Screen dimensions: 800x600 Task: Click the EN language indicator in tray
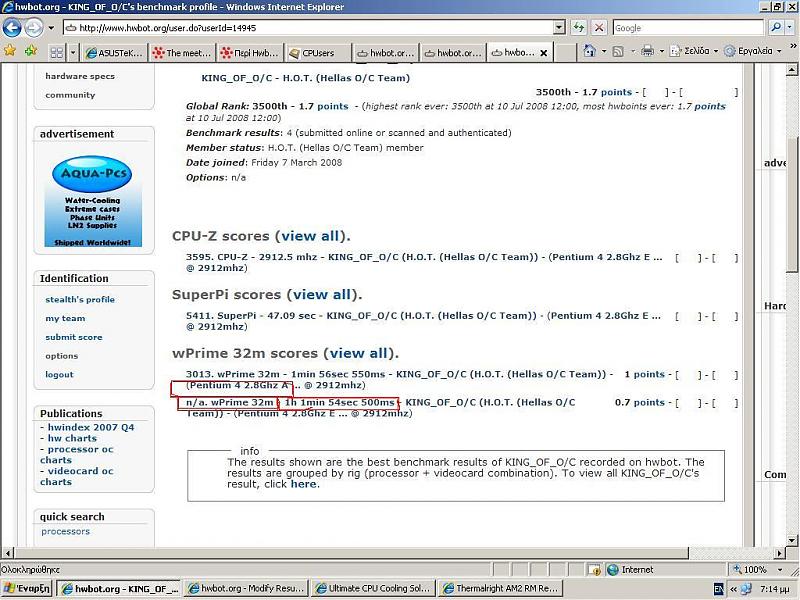tap(718, 589)
